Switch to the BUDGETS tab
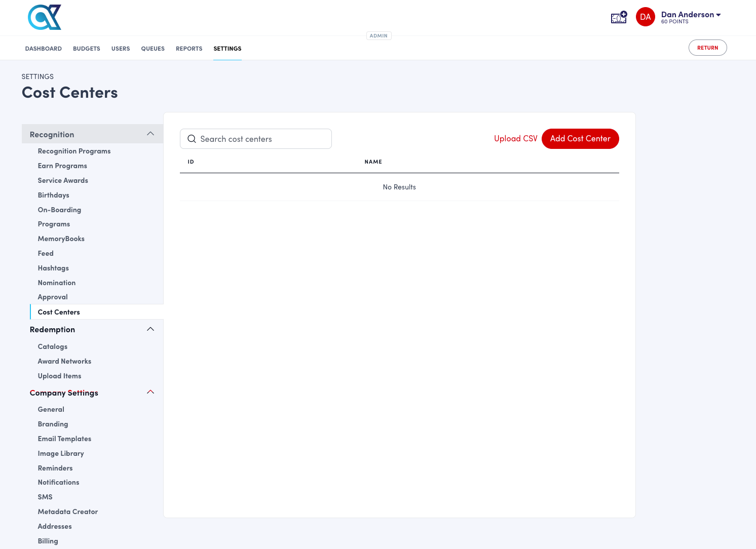 (86, 48)
